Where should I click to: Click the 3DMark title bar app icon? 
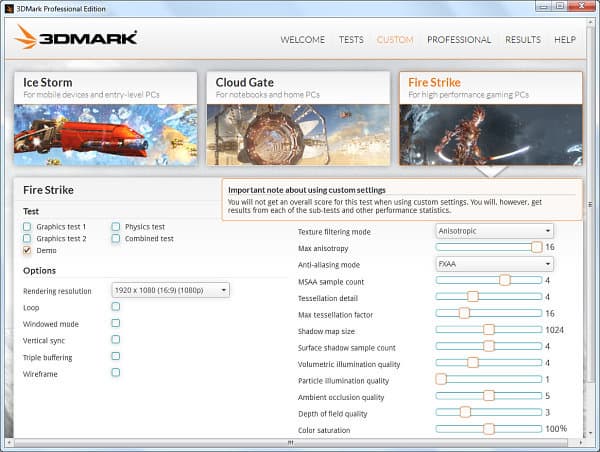click(x=10, y=8)
